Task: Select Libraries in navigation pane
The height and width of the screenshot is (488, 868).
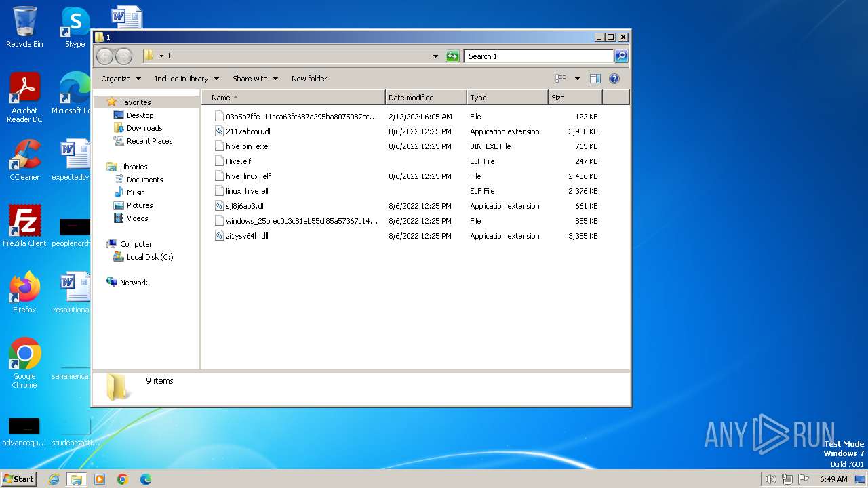Action: 134,167
